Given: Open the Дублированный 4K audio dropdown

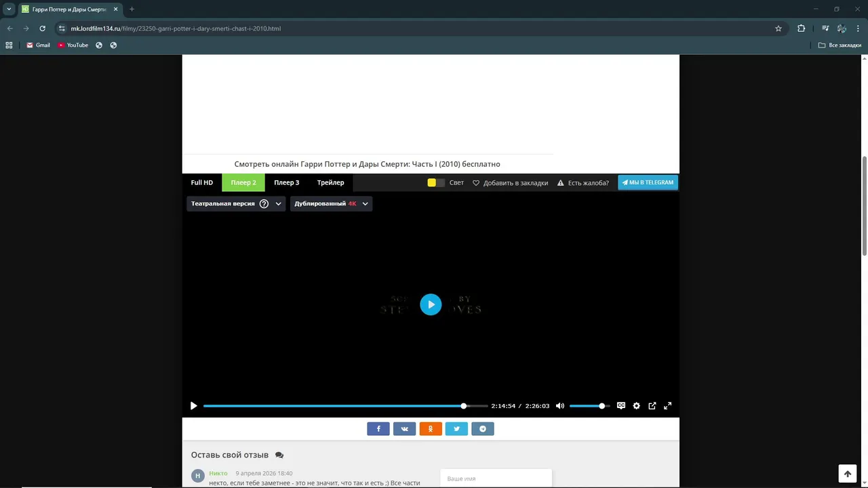Looking at the screenshot, I should (x=331, y=203).
